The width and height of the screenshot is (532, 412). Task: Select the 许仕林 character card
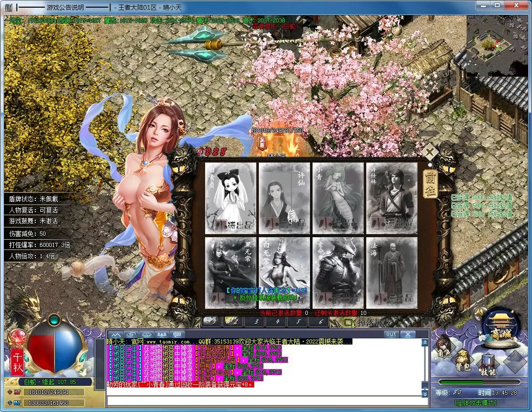pos(391,198)
